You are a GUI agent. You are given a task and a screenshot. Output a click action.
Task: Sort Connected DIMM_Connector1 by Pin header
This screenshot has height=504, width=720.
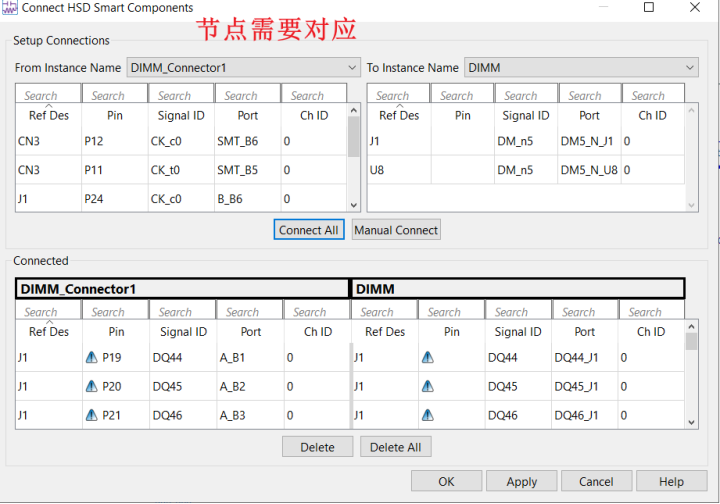click(x=116, y=331)
